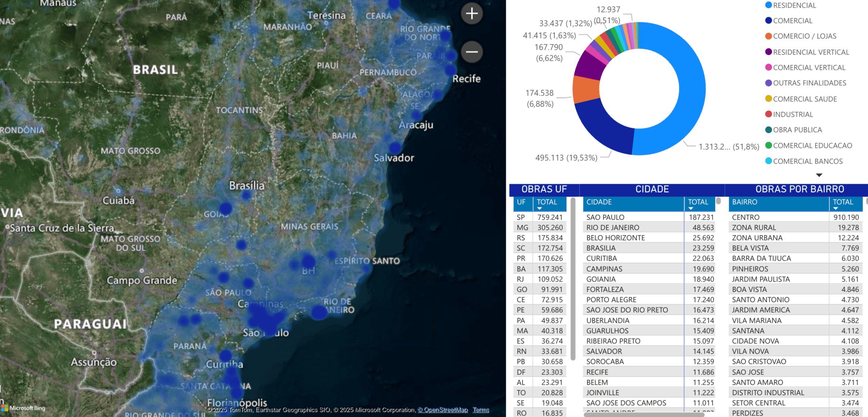Image resolution: width=868 pixels, height=417 pixels.
Task: Choose COMERCIO / LOJAS legend entry
Action: (801, 36)
